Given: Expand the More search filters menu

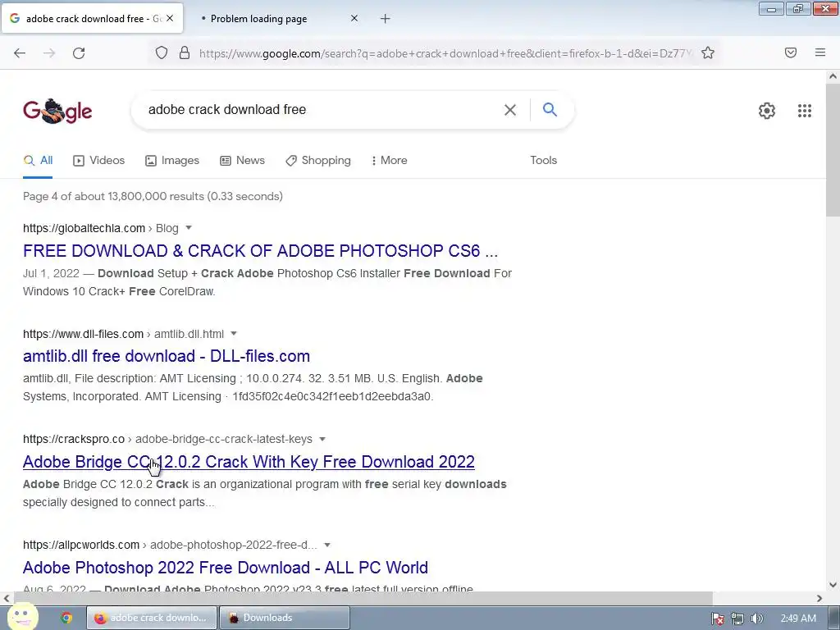Looking at the screenshot, I should (x=390, y=160).
